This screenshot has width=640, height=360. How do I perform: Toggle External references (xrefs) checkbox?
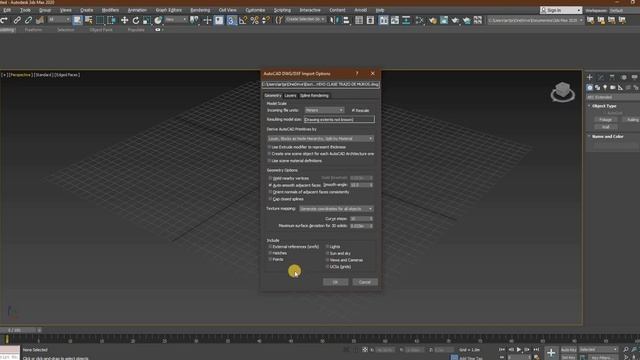click(270, 247)
